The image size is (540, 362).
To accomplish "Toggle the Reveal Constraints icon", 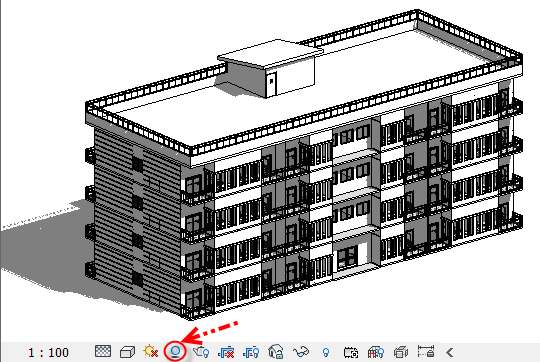I will click(x=426, y=352).
